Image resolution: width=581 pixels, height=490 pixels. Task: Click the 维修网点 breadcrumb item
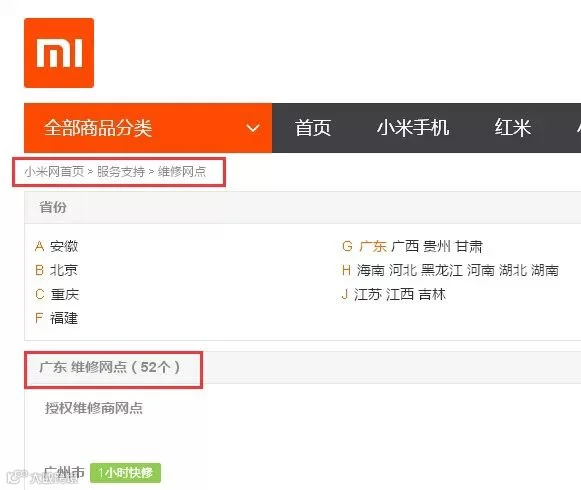coord(182,172)
